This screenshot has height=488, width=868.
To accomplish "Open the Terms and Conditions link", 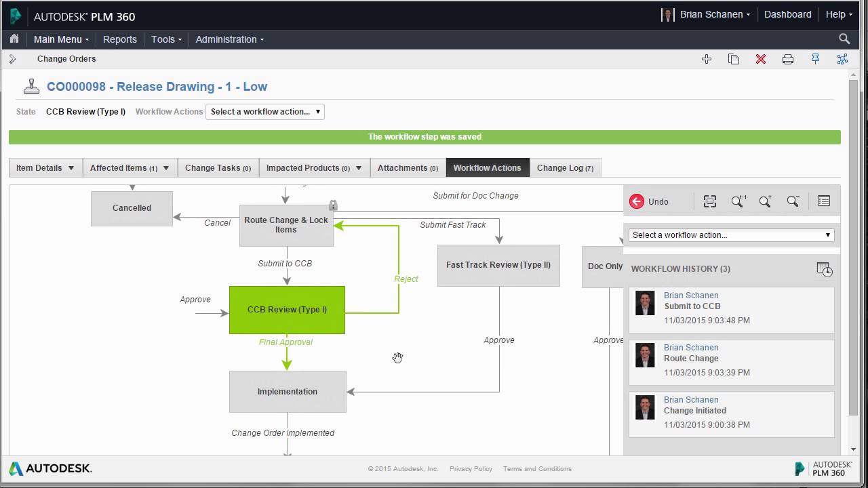I will [537, 469].
